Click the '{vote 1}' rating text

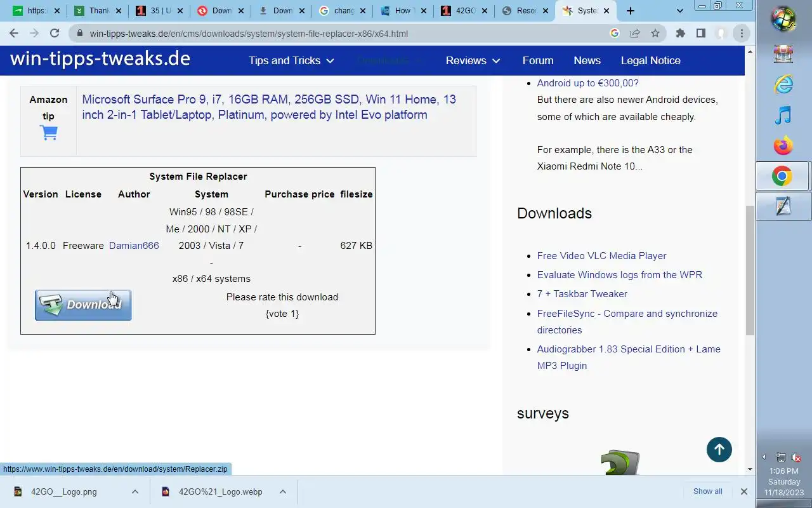tap(282, 313)
